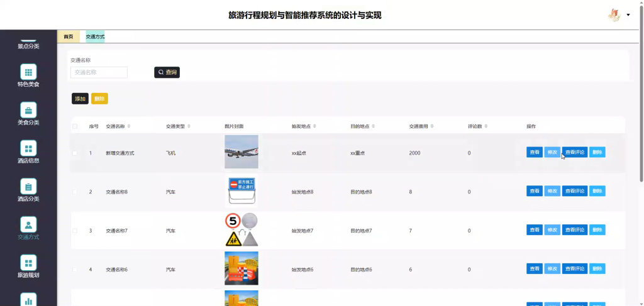Check the row for 交通名称6

[x=75, y=270]
